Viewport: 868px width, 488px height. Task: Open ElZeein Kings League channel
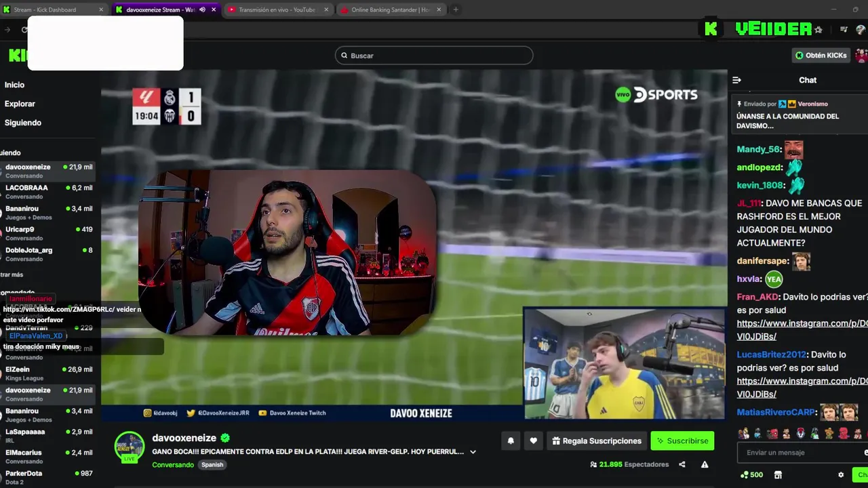click(x=47, y=373)
